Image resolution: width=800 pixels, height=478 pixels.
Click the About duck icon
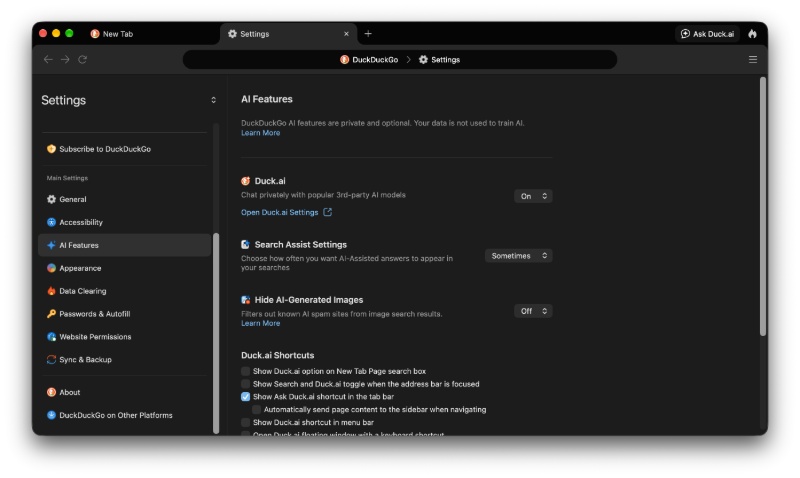(52, 392)
